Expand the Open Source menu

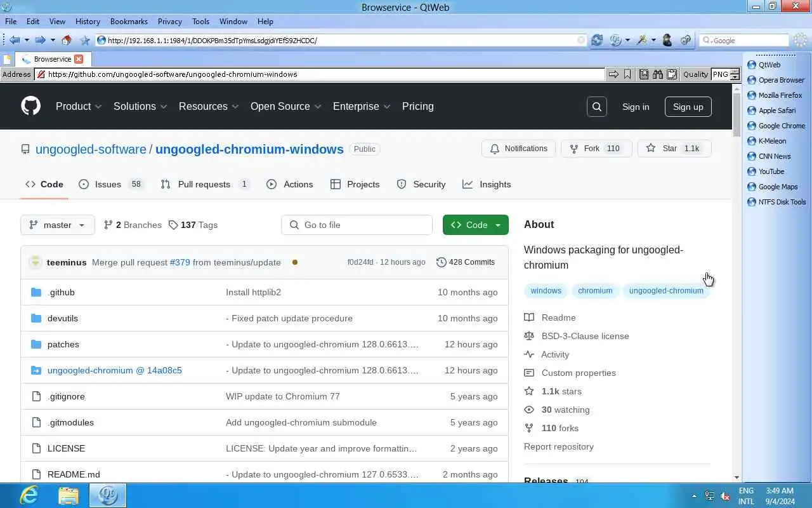point(286,106)
